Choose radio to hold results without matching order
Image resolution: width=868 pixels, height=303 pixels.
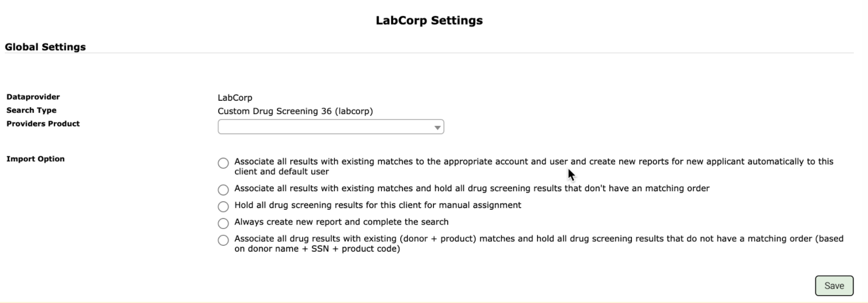click(x=223, y=190)
